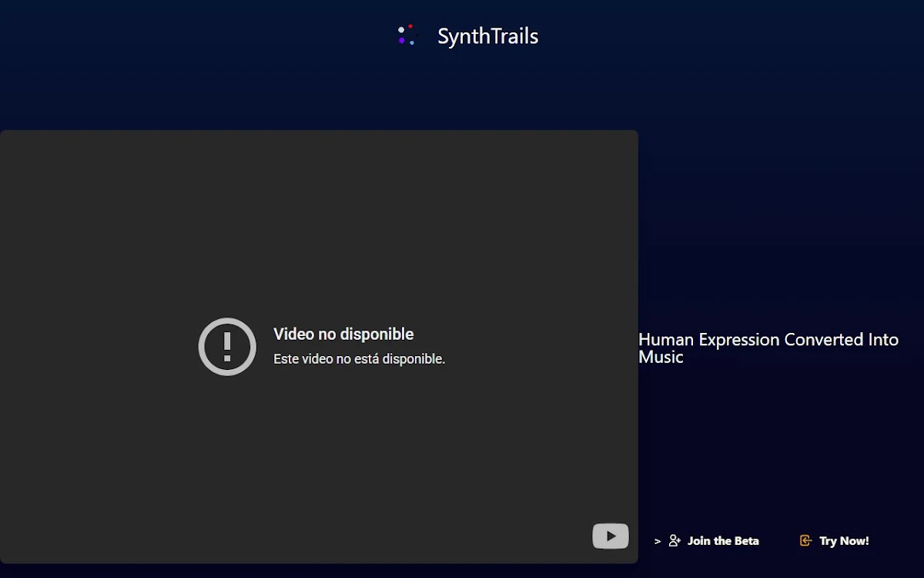Click the orange login icon beside Try Now!

(806, 541)
